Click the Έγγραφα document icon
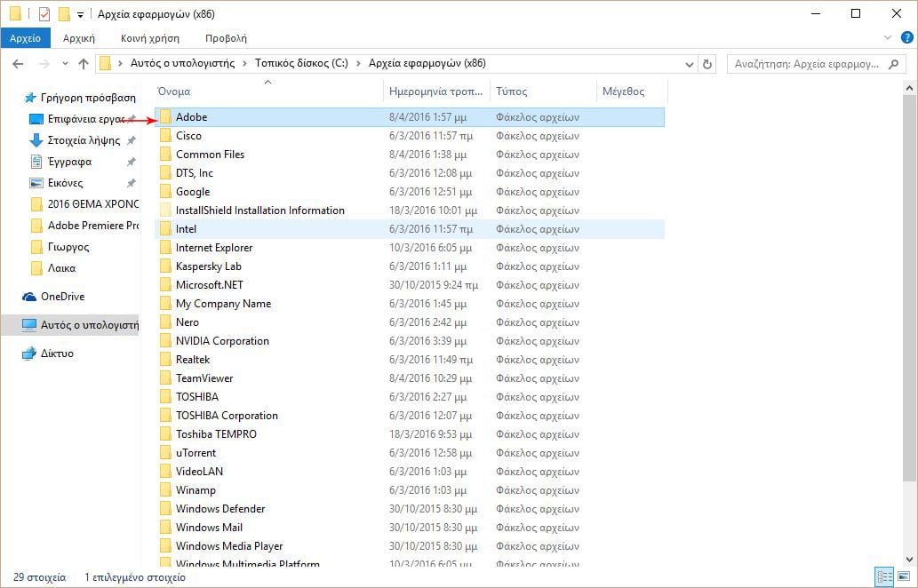Viewport: 918px width, 588px height. click(x=36, y=162)
